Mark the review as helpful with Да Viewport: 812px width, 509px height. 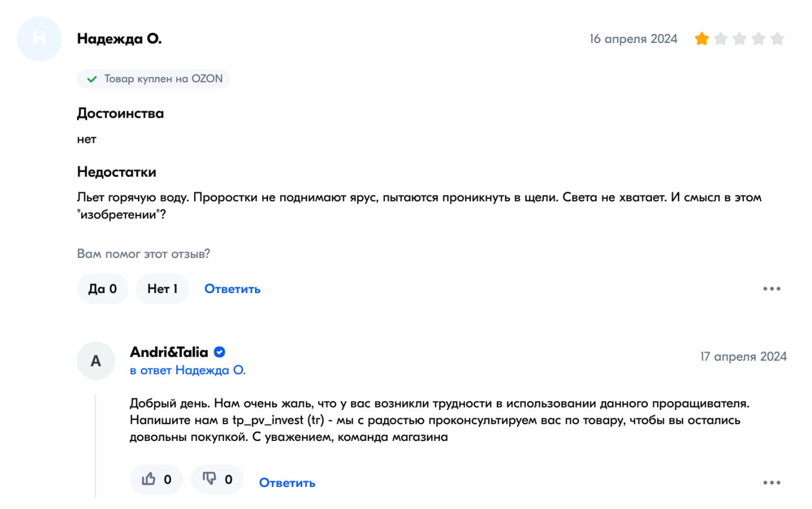click(x=102, y=288)
